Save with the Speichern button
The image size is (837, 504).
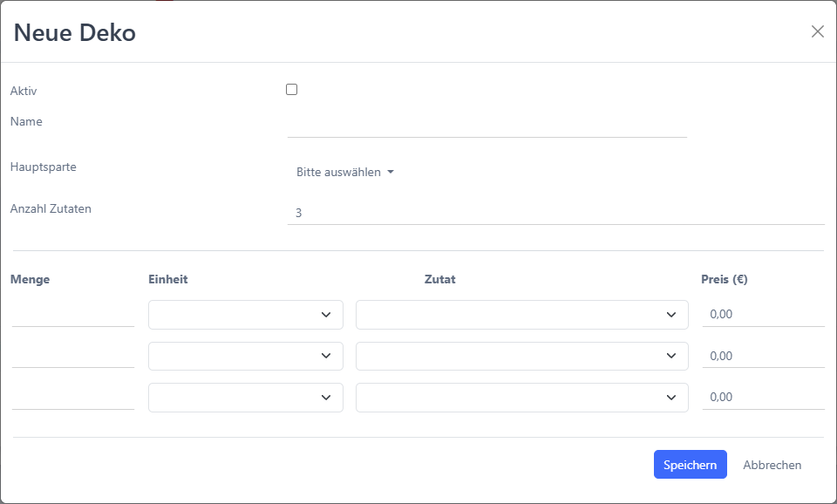click(x=691, y=465)
